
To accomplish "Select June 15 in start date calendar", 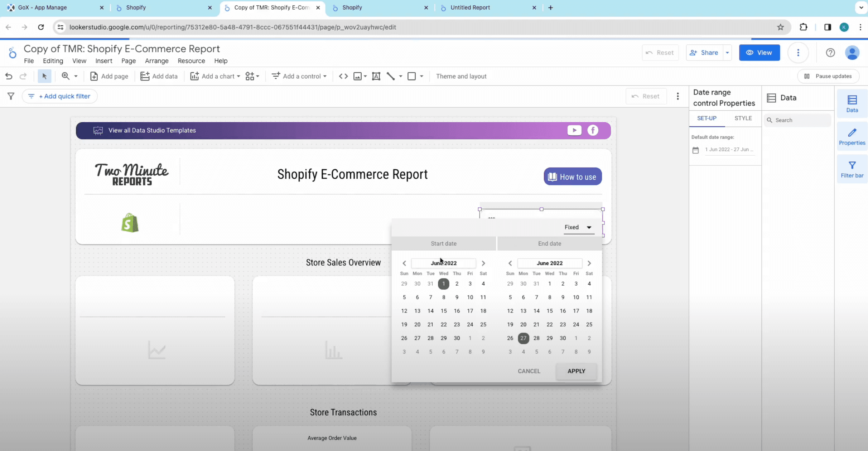I will 443,311.
